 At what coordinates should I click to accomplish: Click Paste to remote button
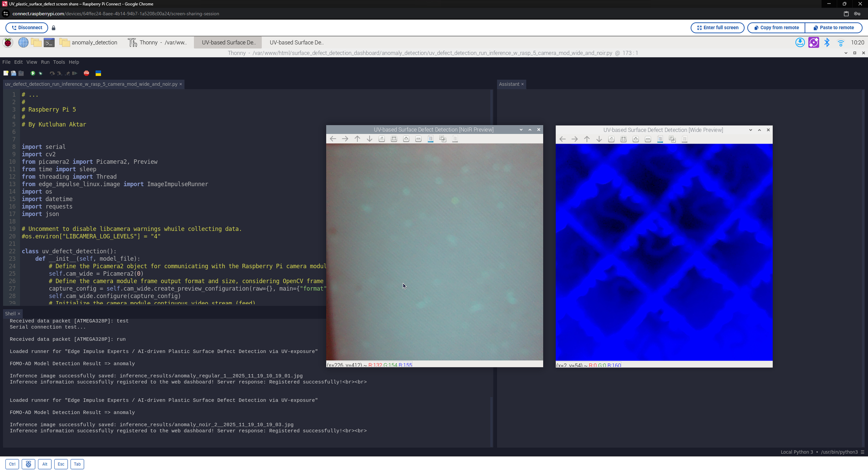[834, 28]
